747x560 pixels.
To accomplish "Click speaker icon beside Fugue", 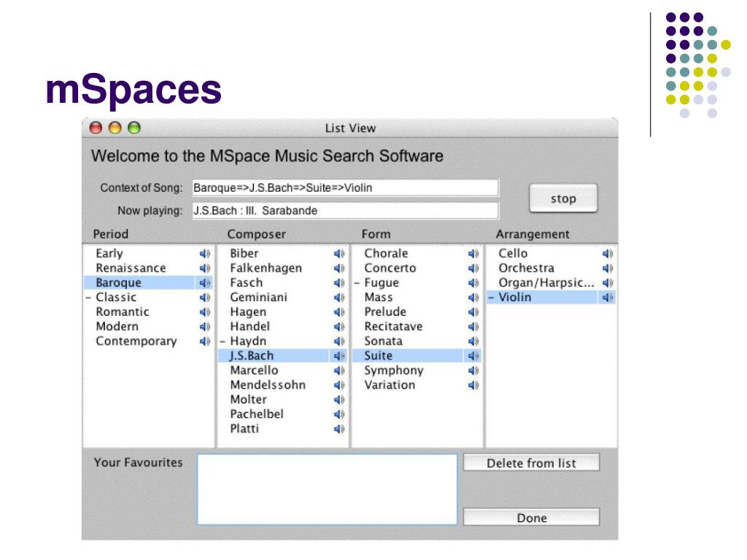I will point(473,283).
